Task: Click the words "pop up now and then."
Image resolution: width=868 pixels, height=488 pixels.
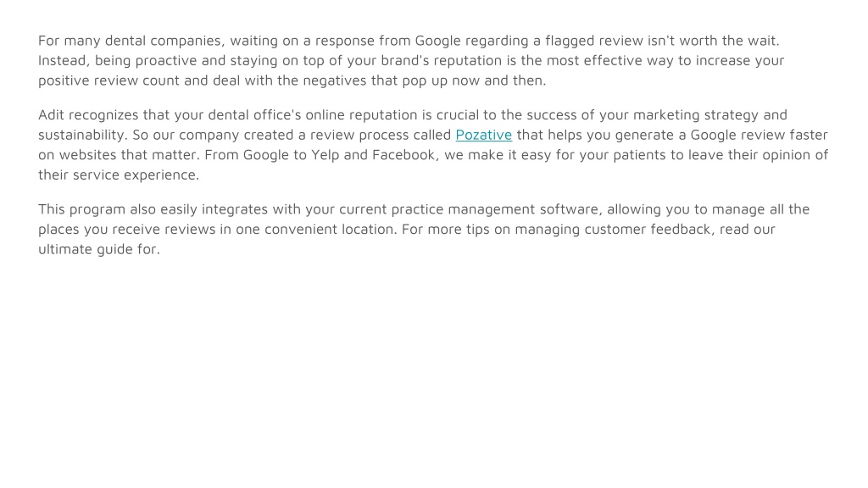Action: click(x=474, y=80)
